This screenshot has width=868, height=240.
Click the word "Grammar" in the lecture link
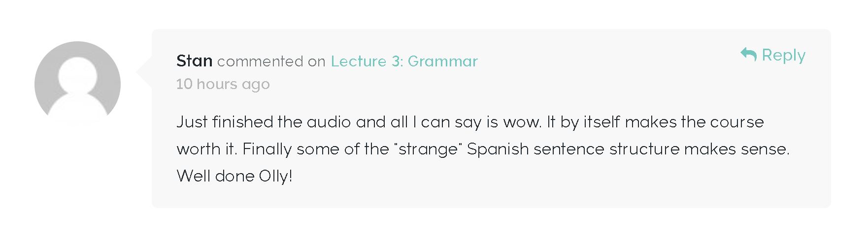pos(443,61)
